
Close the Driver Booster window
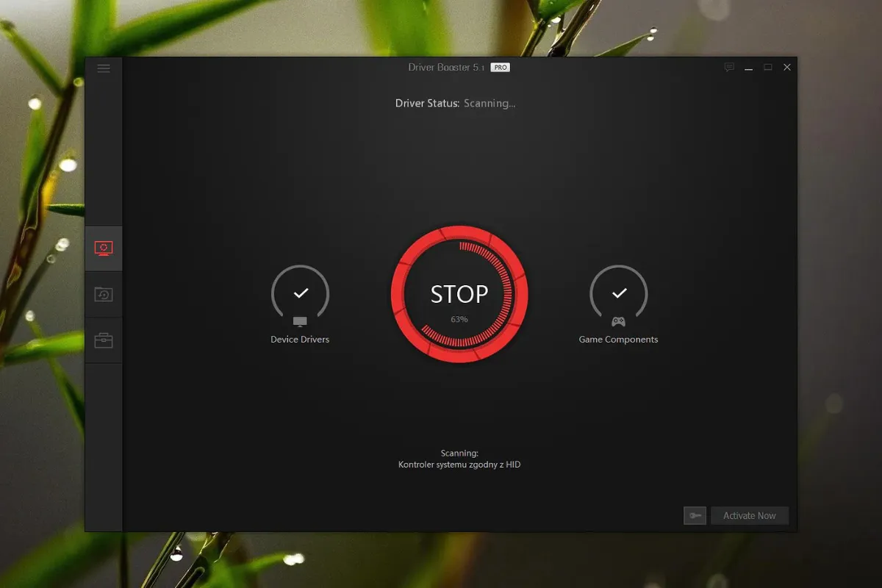coord(787,67)
